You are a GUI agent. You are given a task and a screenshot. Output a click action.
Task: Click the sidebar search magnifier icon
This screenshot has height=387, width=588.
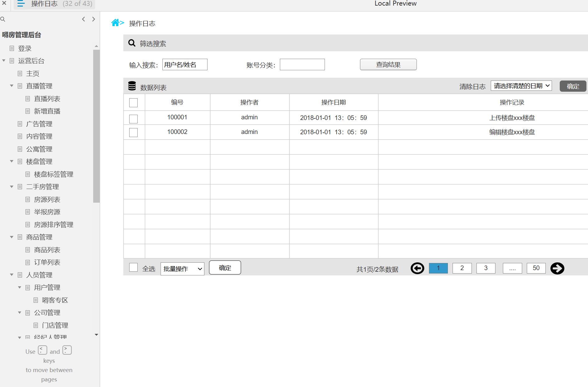click(3, 19)
